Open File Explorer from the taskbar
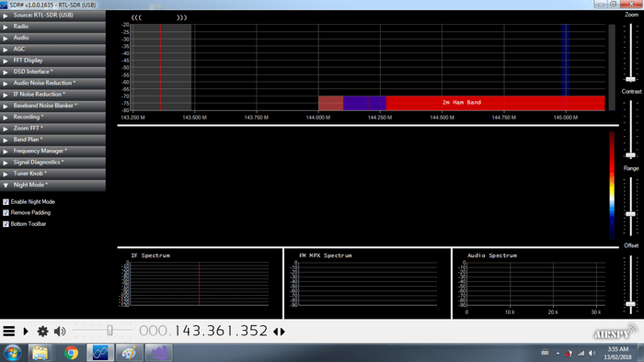This screenshot has width=644, height=362. 40,353
